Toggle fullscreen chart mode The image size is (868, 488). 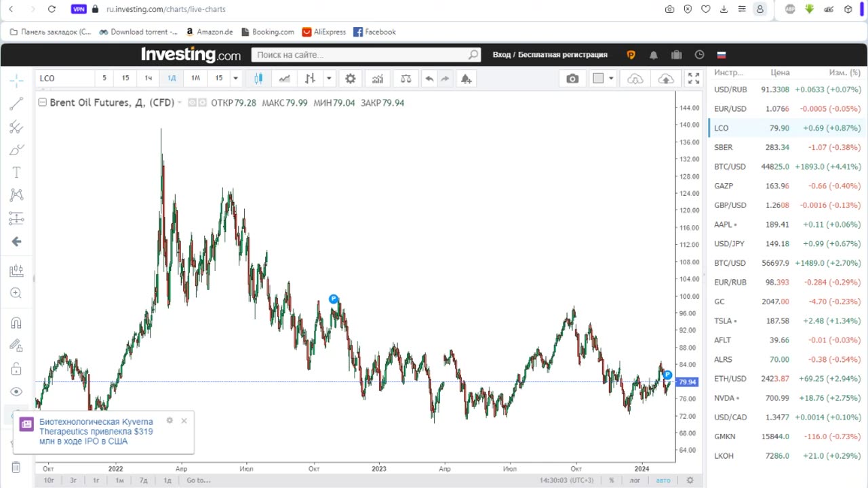click(x=693, y=79)
